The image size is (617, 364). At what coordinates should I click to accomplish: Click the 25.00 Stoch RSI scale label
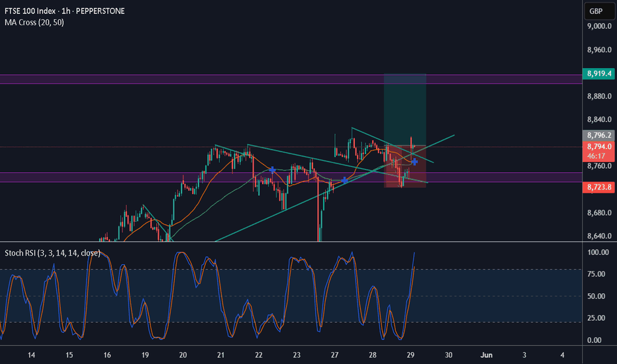(x=596, y=318)
